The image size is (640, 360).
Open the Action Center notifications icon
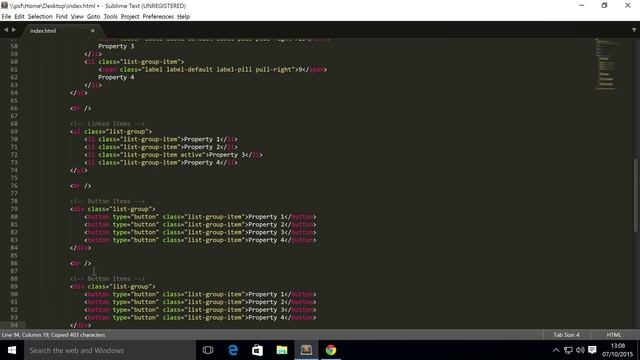click(592, 350)
